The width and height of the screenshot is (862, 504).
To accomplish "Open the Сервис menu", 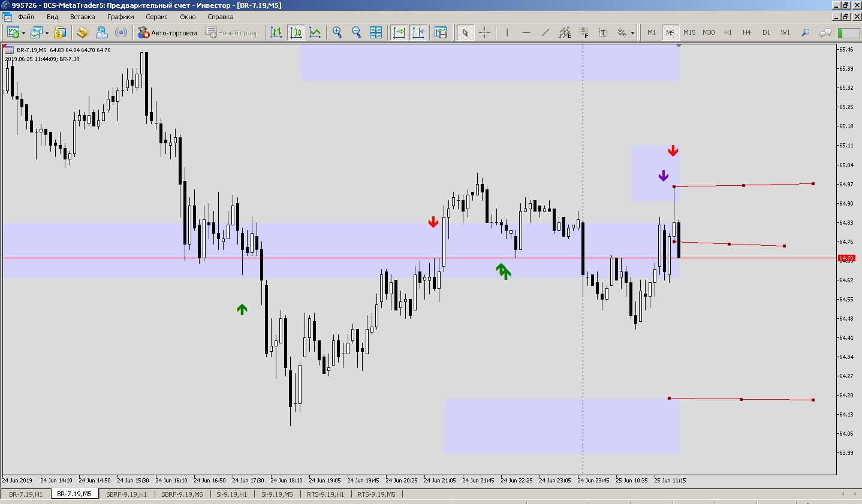I will (156, 17).
